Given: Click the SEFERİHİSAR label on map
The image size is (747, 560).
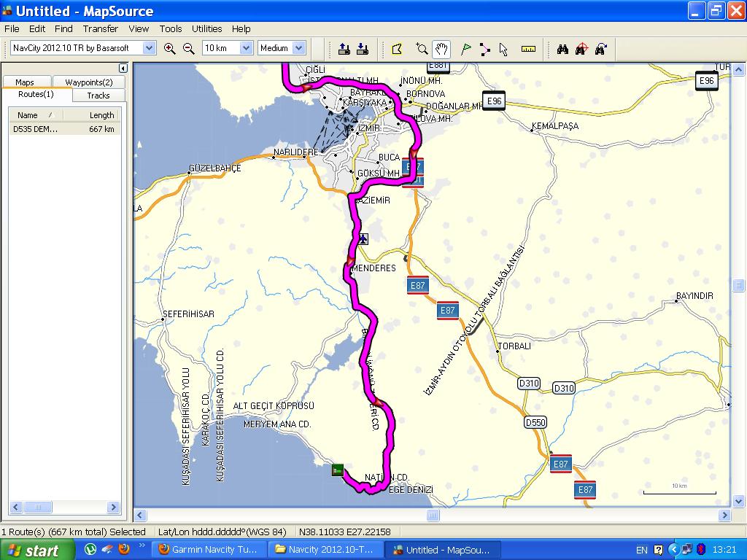Looking at the screenshot, I should (189, 314).
